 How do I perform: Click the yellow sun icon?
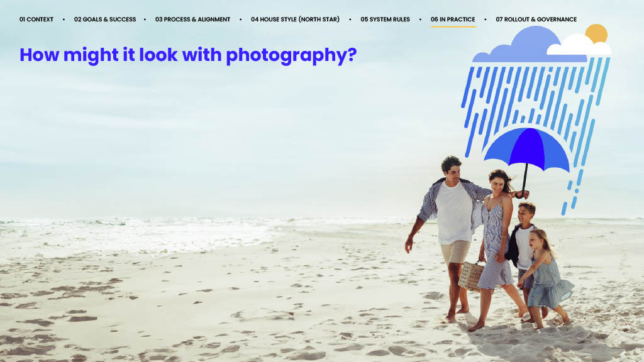click(596, 34)
